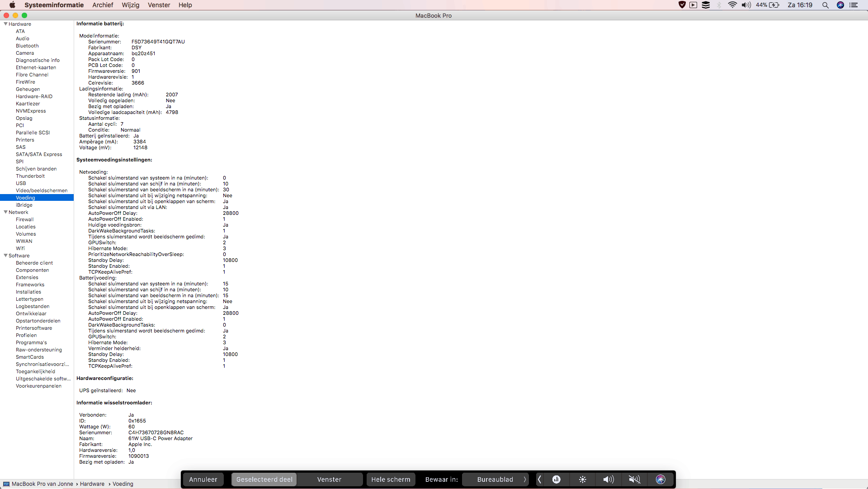Click the Hele scherm button
868x489 pixels.
[x=391, y=480]
